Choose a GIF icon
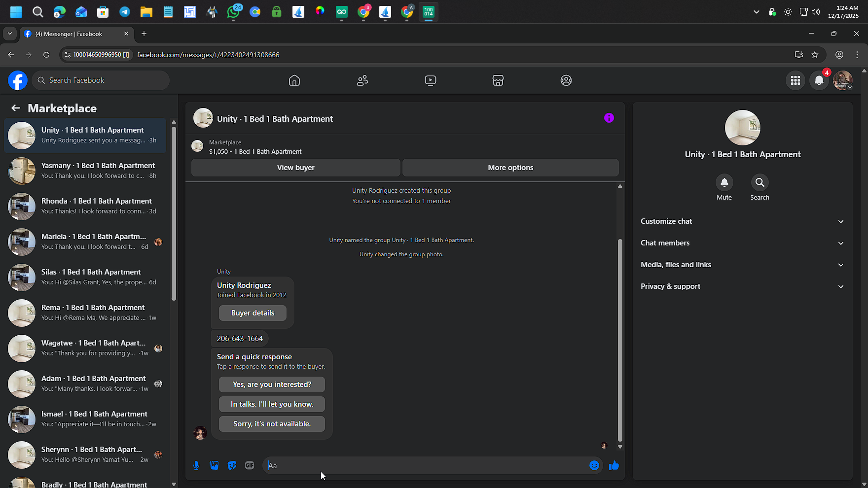 (x=250, y=465)
